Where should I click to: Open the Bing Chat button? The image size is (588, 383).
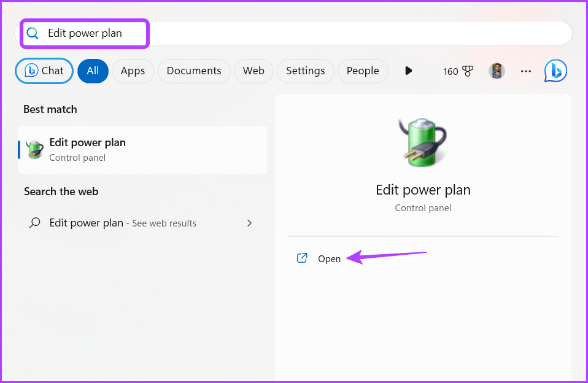pos(44,71)
